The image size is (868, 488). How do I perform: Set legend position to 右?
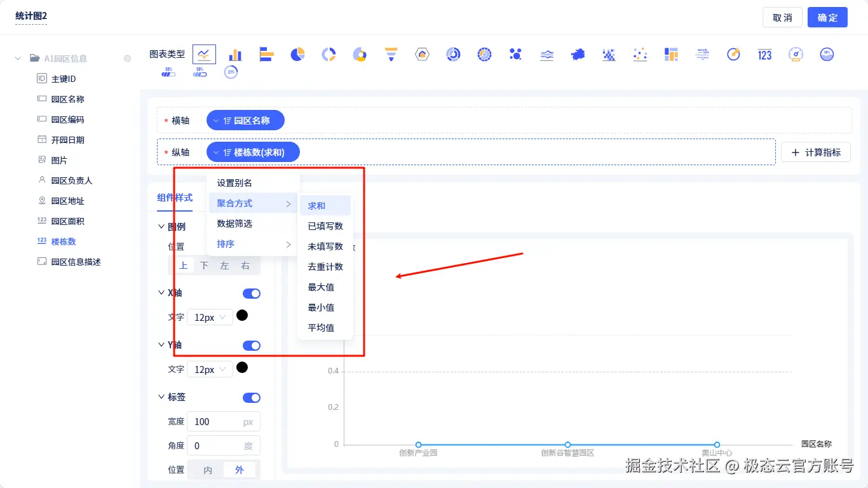[x=245, y=266]
